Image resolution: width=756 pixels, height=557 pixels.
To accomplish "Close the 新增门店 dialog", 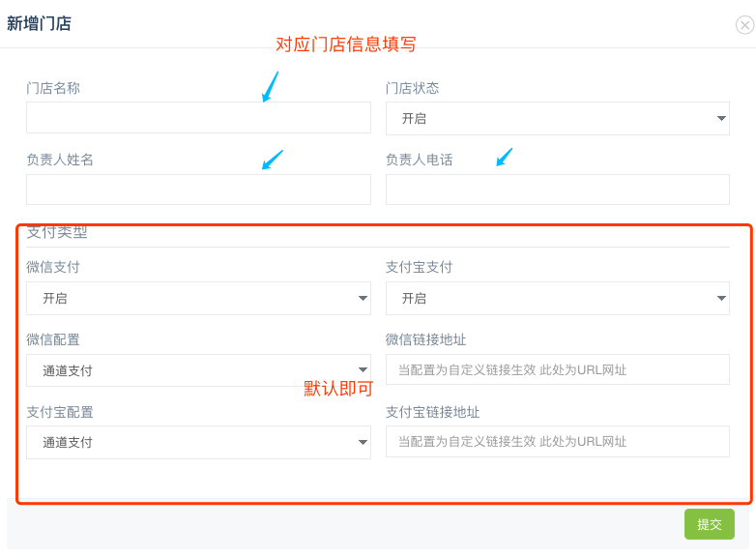I will point(745,25).
